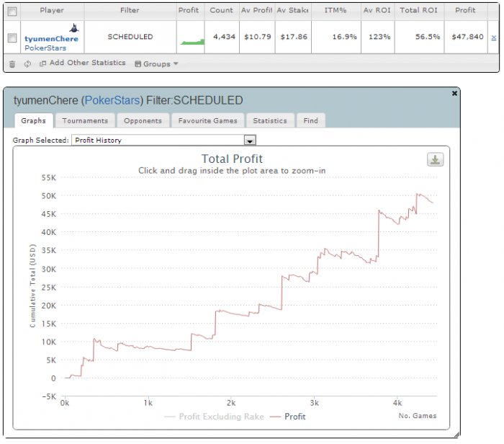Click the chart download icon
Image resolution: width=504 pixels, height=444 pixels.
click(435, 159)
